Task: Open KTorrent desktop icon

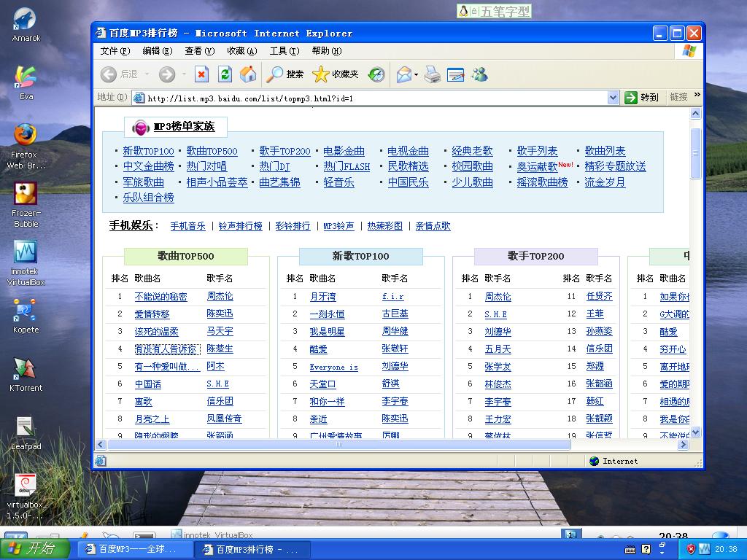Action: click(26, 375)
